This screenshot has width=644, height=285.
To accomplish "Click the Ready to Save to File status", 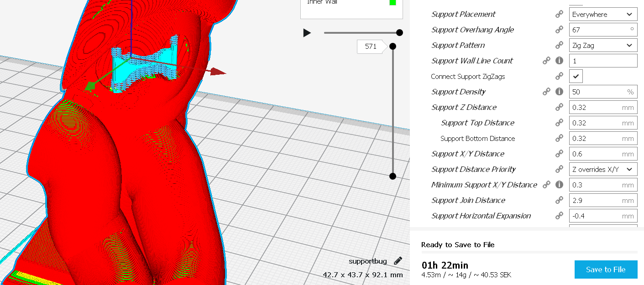I will click(458, 244).
